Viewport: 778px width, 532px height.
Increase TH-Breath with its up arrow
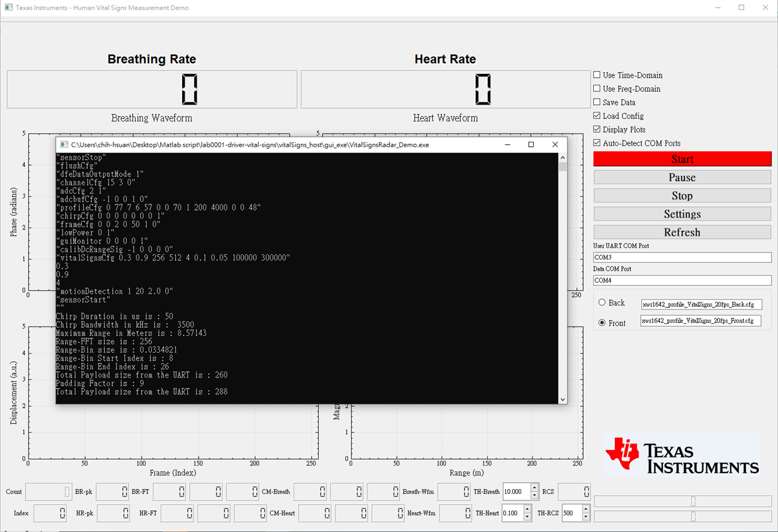click(534, 488)
